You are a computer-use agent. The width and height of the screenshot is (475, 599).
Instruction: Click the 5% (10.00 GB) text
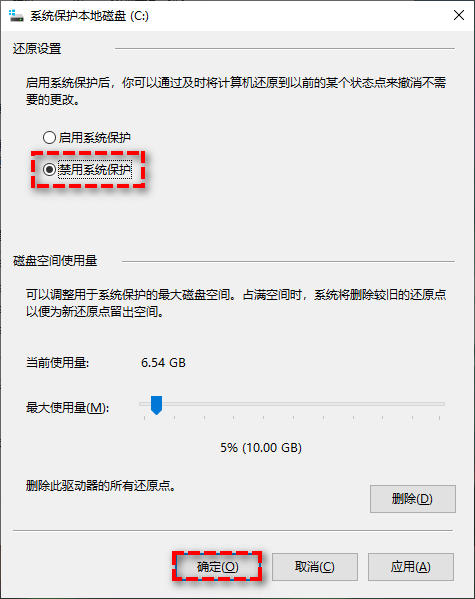261,447
